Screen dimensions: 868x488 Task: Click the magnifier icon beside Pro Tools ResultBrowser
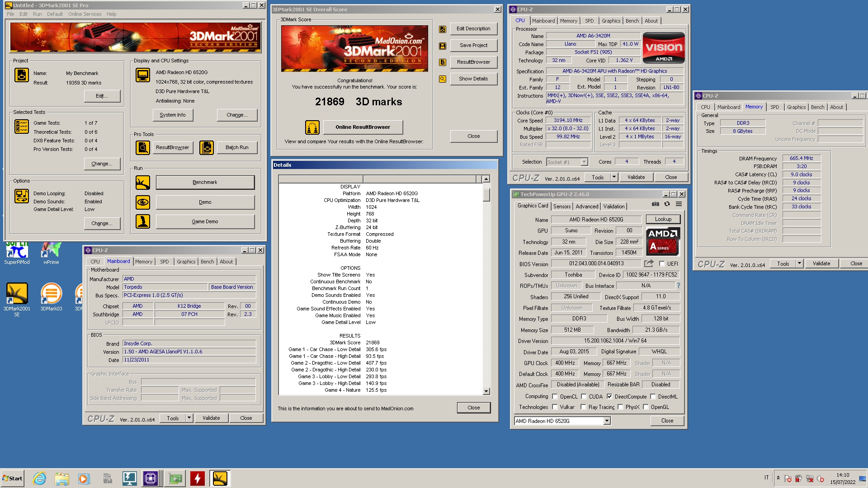point(143,147)
